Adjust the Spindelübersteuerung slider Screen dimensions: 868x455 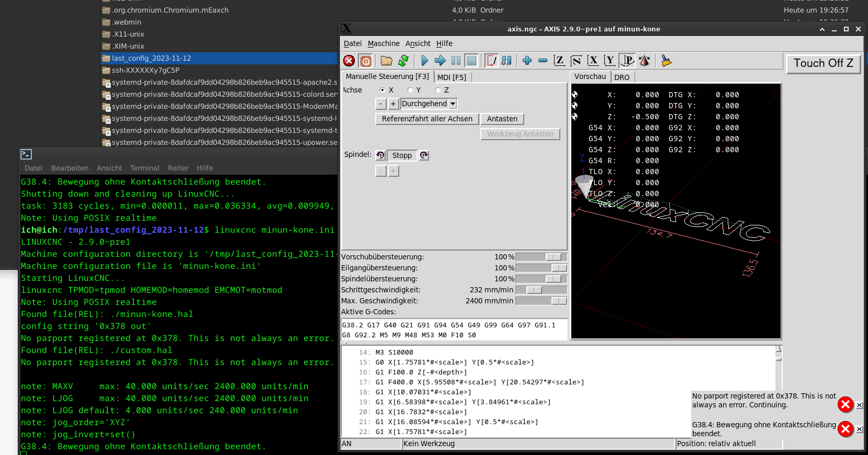[x=541, y=279]
